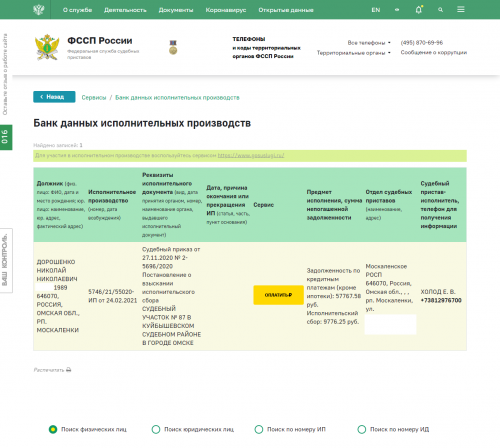Click the medal icon in the header
Image resolution: width=500 pixels, height=448 pixels.
click(173, 47)
